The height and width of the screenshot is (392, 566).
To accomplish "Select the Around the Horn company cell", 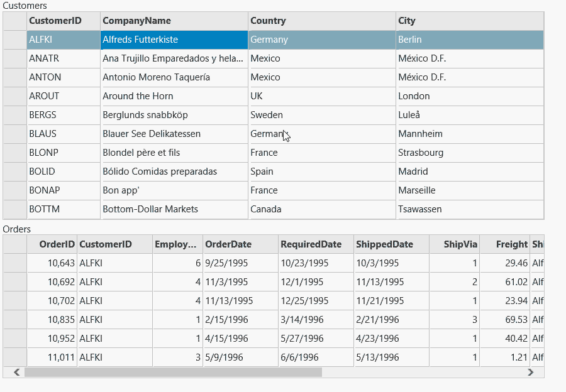I will [x=174, y=96].
